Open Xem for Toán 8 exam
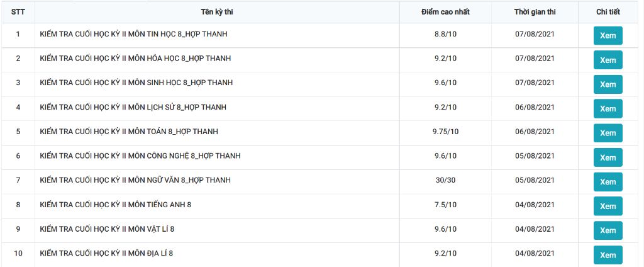The image size is (644, 267). (608, 133)
